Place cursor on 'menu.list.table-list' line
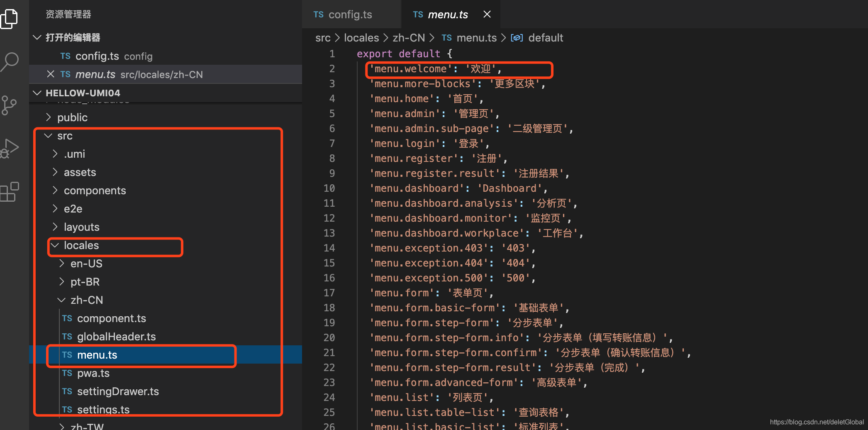 [469, 412]
